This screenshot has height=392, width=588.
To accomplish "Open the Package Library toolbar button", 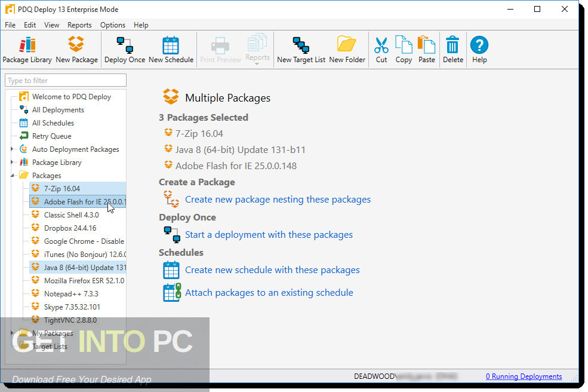I will pyautogui.click(x=27, y=50).
